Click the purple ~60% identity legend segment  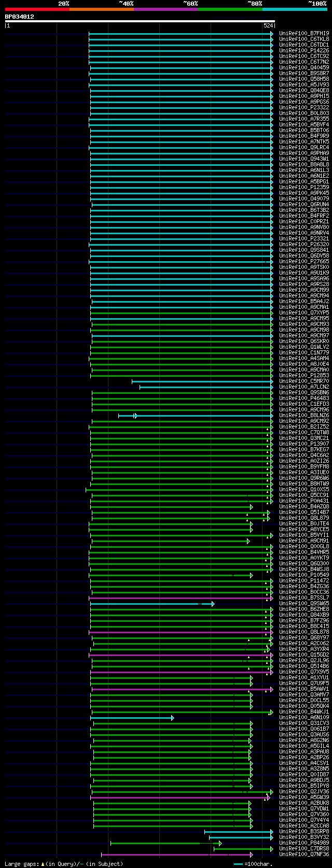165,9
